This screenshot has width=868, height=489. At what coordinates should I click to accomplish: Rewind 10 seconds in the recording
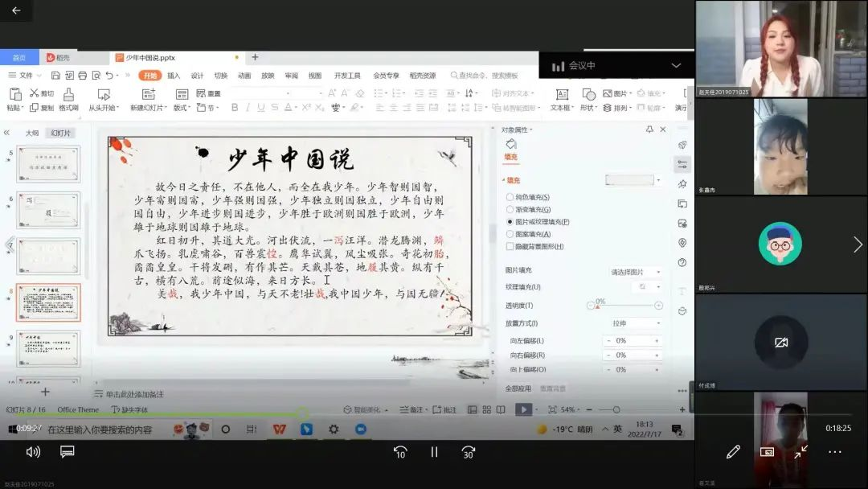coord(399,452)
